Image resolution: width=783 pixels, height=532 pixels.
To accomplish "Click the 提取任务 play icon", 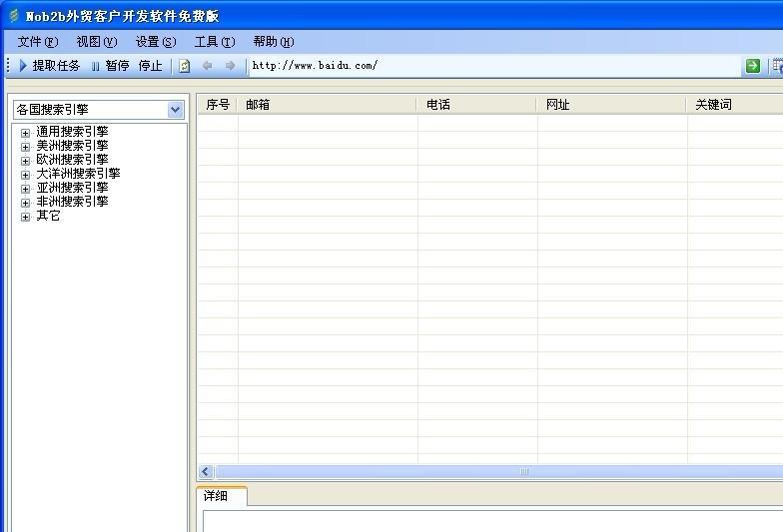I will [x=22, y=66].
